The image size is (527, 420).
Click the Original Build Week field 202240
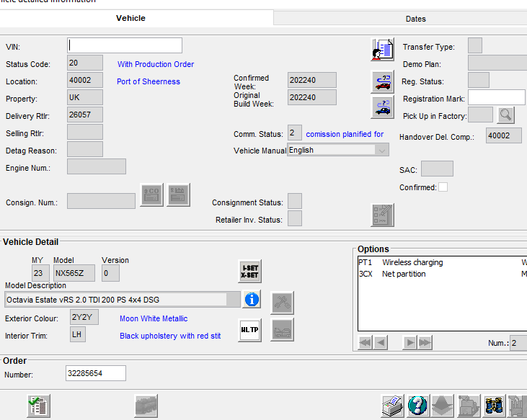point(312,97)
